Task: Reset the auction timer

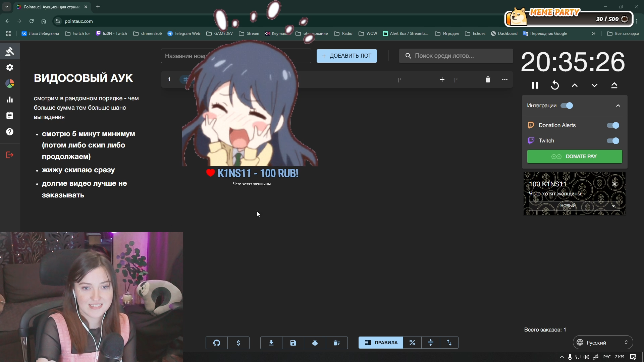Action: tap(555, 85)
